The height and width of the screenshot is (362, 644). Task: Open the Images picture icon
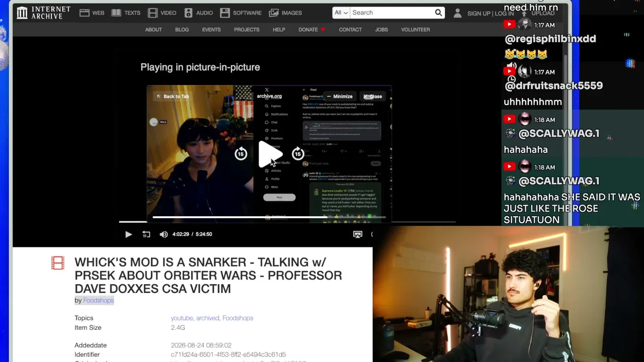pos(274,13)
